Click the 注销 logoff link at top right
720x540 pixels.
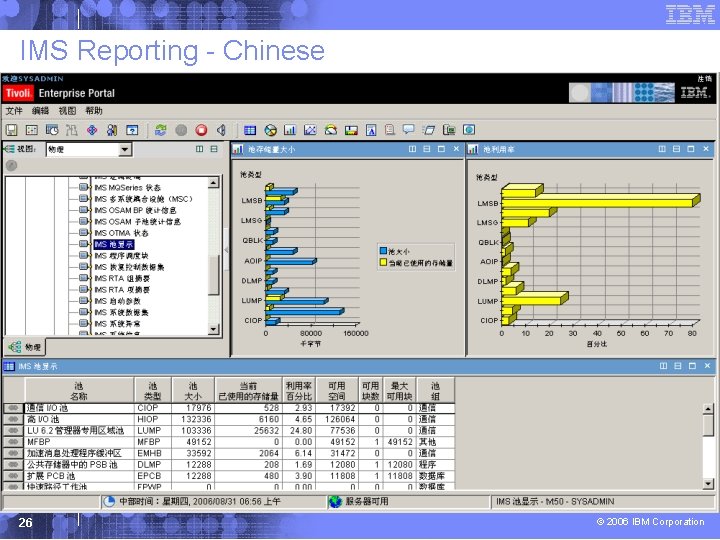coord(704,79)
